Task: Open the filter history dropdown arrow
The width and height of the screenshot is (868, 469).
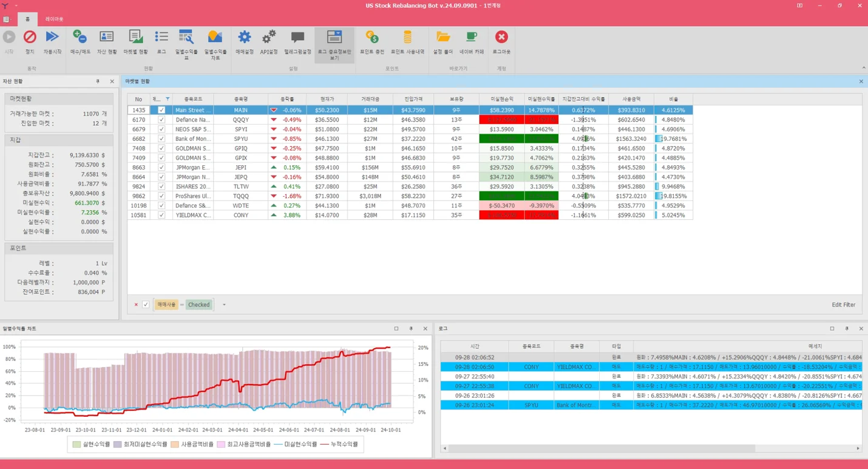Action: tap(224, 304)
